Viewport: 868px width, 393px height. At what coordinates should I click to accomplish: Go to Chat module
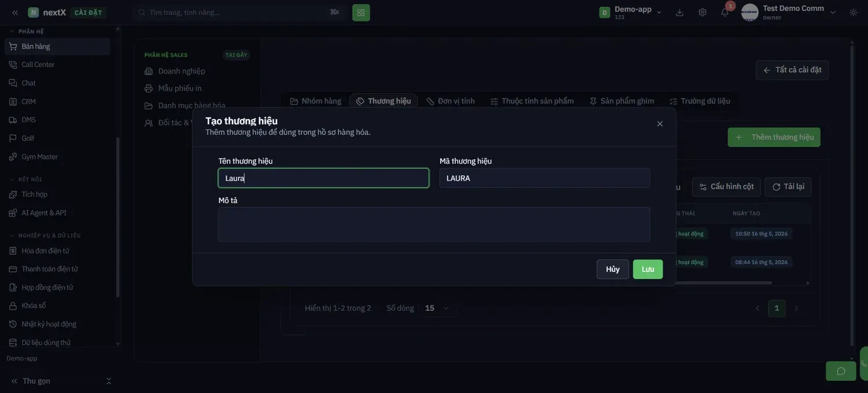coord(57,83)
